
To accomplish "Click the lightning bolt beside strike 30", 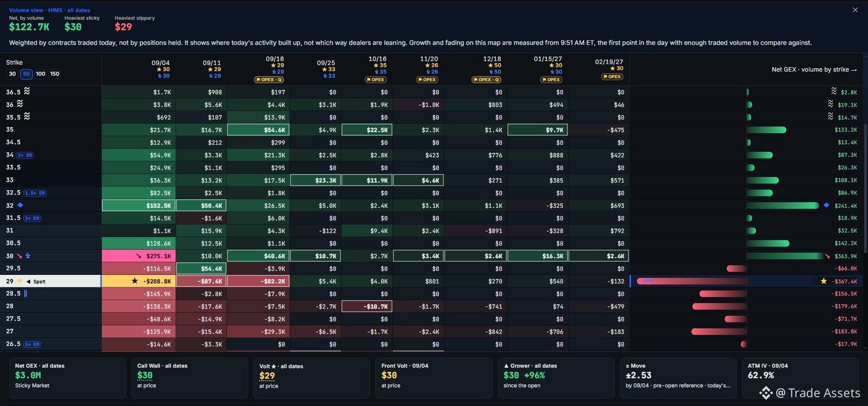I will click(x=28, y=256).
